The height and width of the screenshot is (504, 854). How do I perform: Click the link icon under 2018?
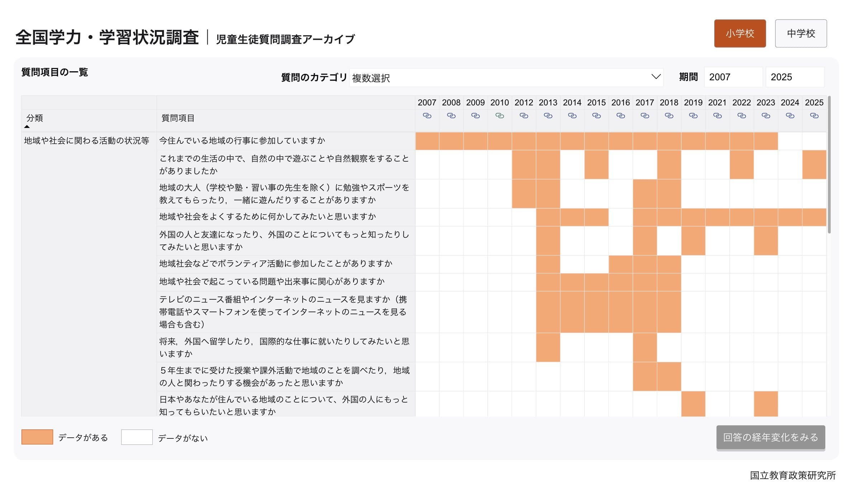click(669, 116)
